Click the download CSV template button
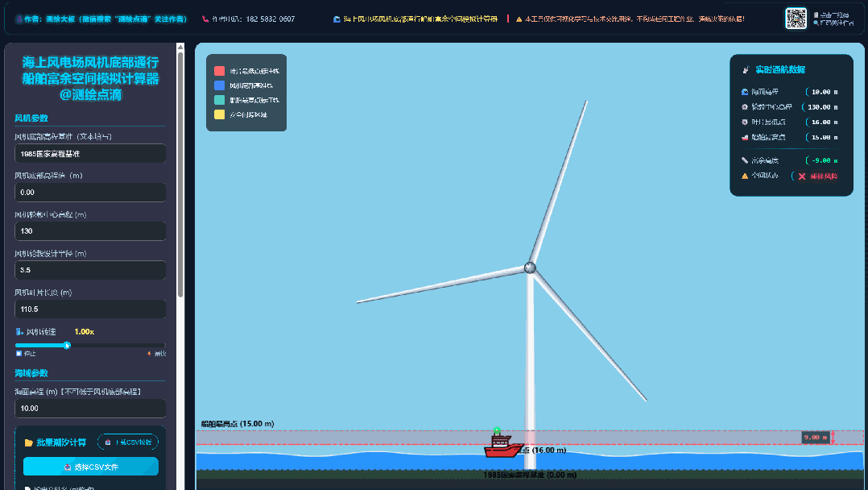Viewport: 868px width, 490px height. click(128, 442)
